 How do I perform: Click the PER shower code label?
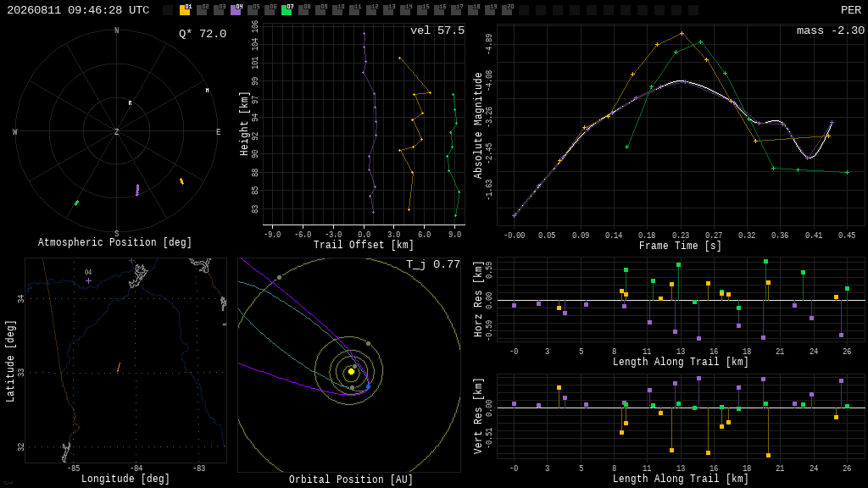[851, 10]
